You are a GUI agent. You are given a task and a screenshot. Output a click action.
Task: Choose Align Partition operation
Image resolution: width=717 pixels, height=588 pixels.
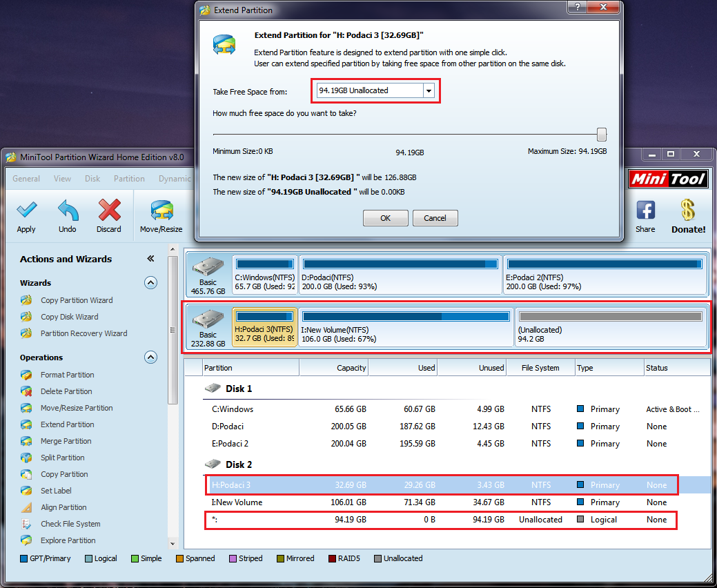[x=63, y=507]
